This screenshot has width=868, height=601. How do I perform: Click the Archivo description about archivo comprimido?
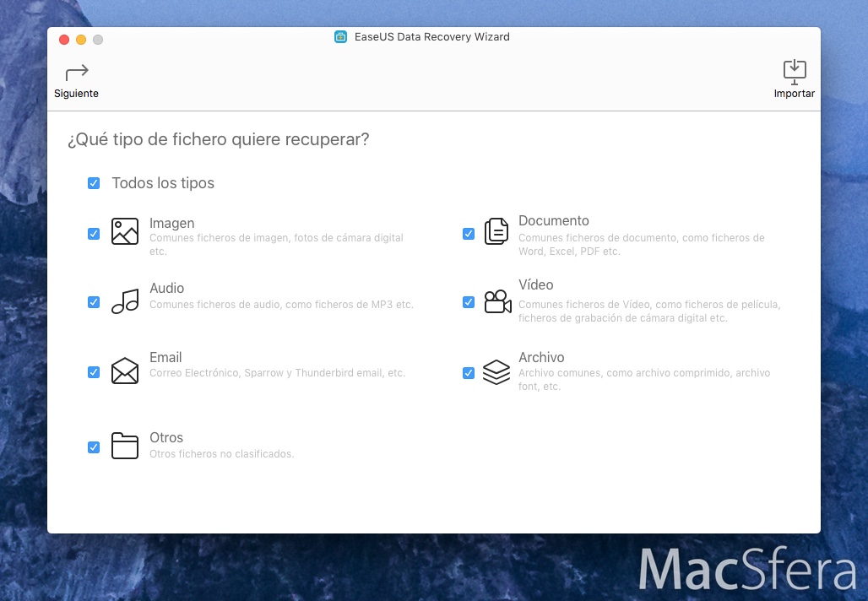click(x=644, y=380)
